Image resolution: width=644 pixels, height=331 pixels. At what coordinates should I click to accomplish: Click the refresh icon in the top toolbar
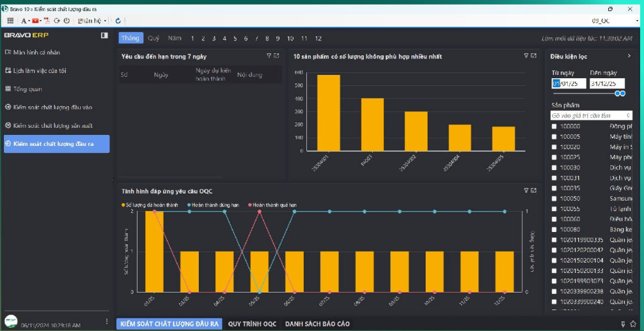(x=118, y=21)
